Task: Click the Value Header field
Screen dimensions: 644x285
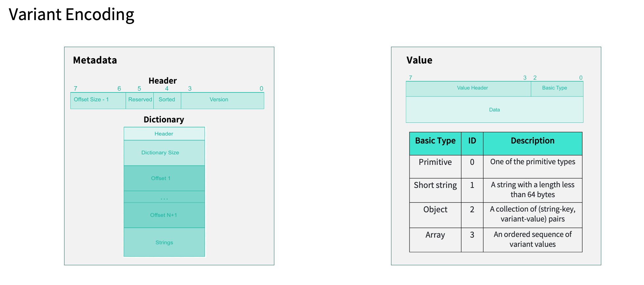Action: [472, 88]
